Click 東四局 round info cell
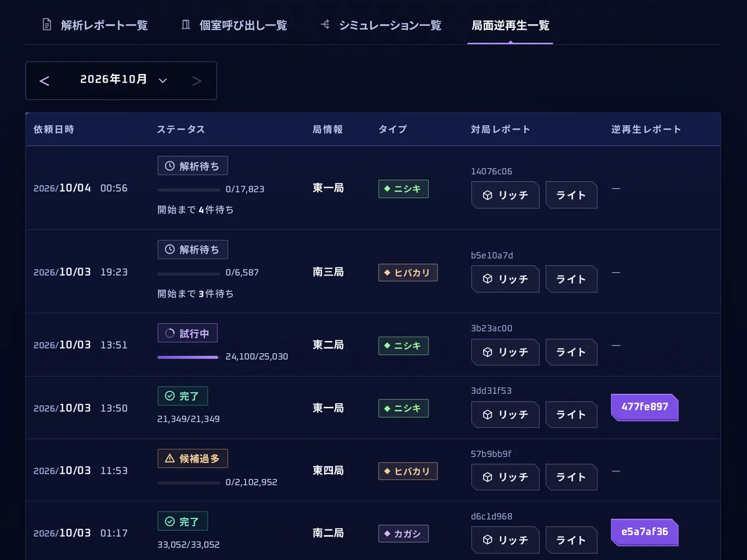The height and width of the screenshot is (560, 747). (x=328, y=470)
